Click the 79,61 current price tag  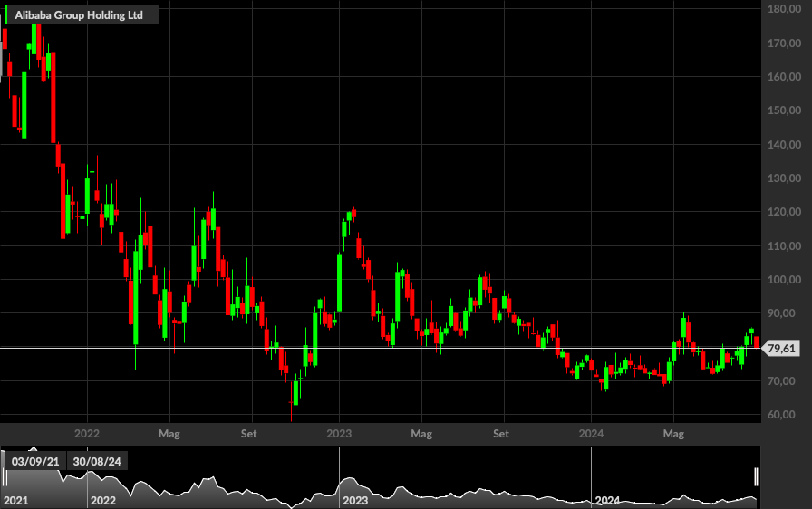(x=781, y=348)
